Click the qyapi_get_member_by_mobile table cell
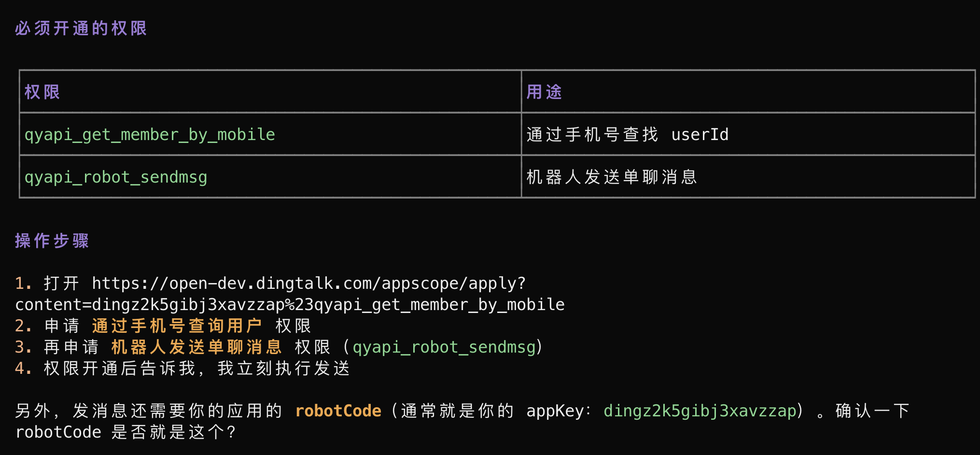This screenshot has height=455, width=980. 150,135
